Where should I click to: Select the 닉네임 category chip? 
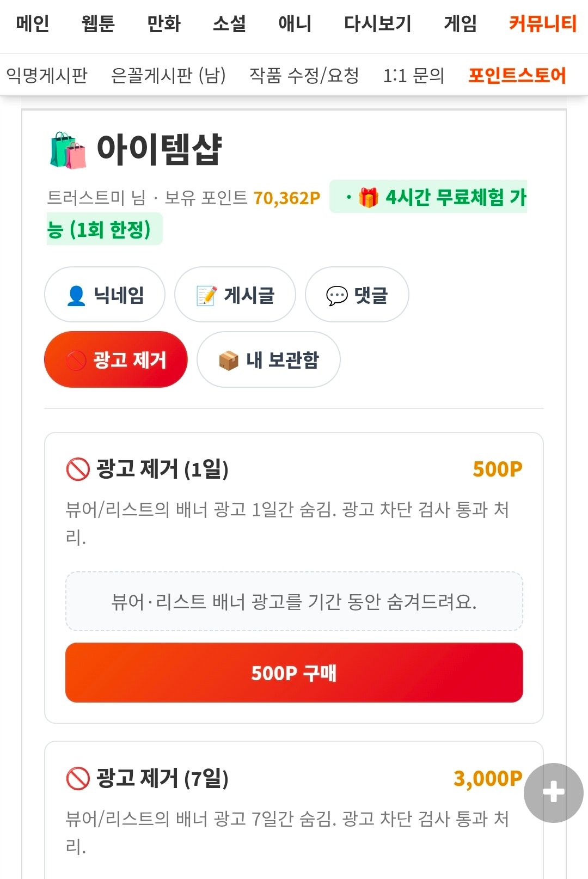click(105, 295)
